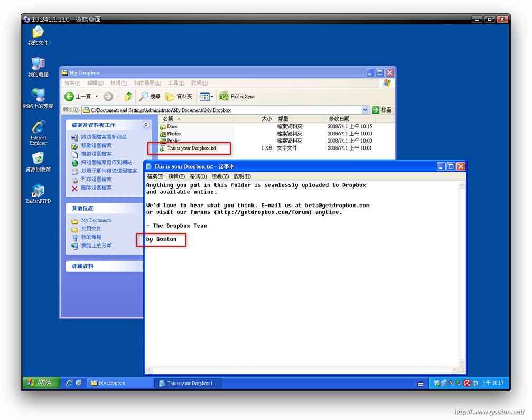Open Notepad Edit (編輯) menu
The width and height of the screenshot is (532, 420).
176,176
